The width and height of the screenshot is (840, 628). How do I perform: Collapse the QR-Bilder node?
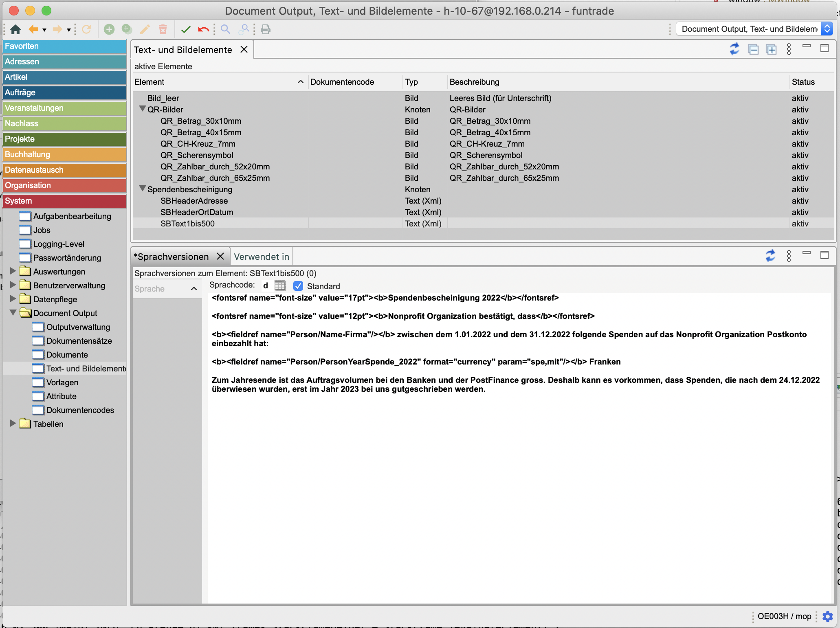[x=143, y=109]
